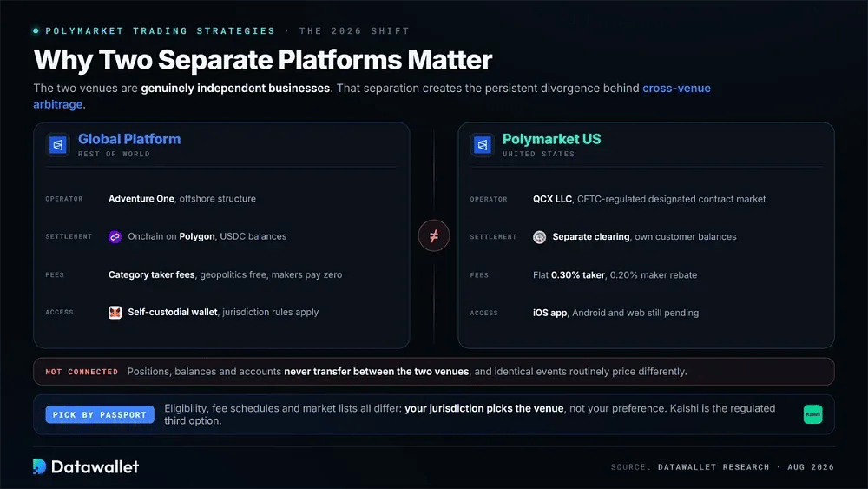The width and height of the screenshot is (868, 489).
Task: Click SETTLEMENT label in Global Platform card
Action: [69, 236]
